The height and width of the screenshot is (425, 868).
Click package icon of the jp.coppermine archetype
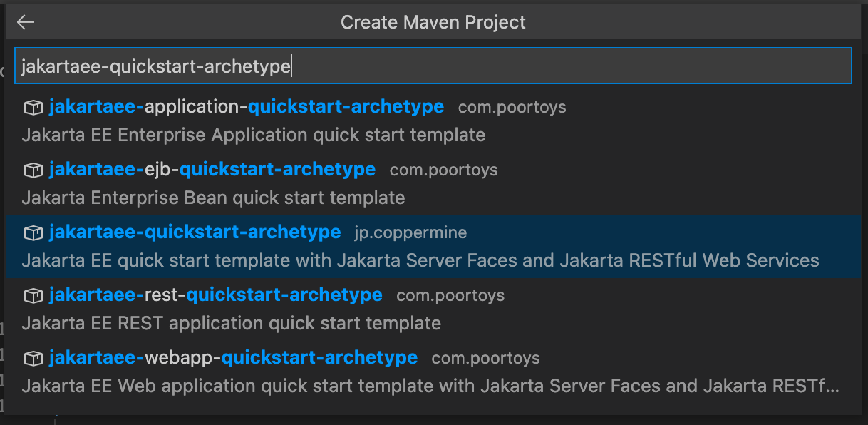pos(33,233)
